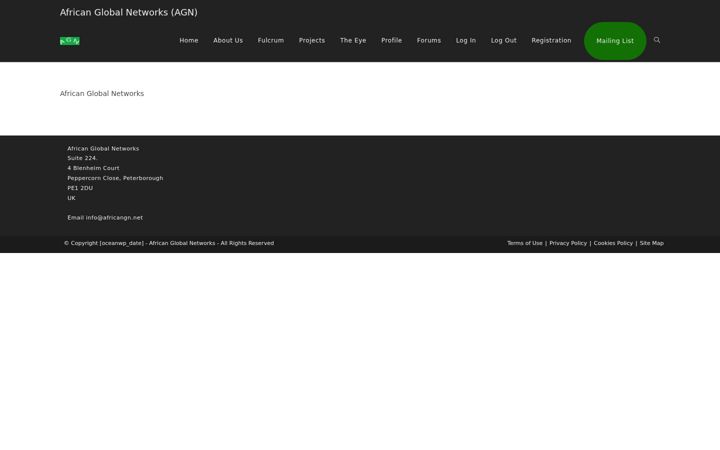Click the 'African Global Networks' page body text
The height and width of the screenshot is (450, 720).
pos(102,93)
